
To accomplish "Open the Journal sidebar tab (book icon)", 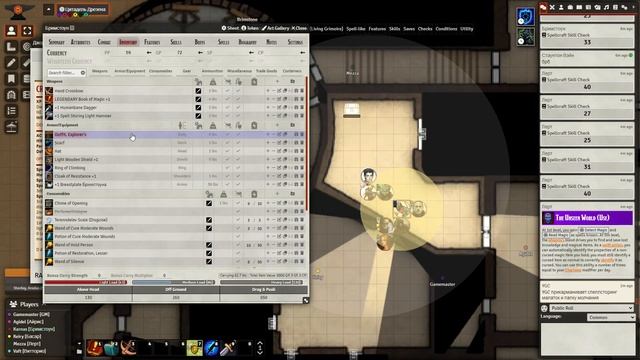I will point(579,7).
